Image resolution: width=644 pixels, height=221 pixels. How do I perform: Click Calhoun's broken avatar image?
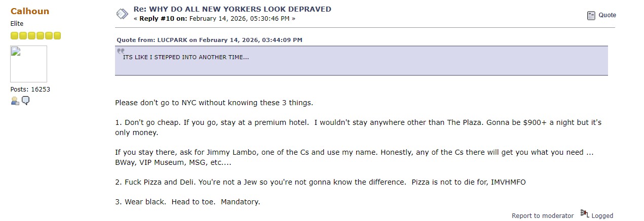click(29, 64)
